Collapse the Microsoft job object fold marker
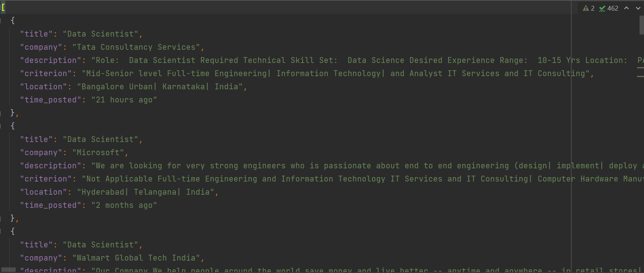 [1, 126]
